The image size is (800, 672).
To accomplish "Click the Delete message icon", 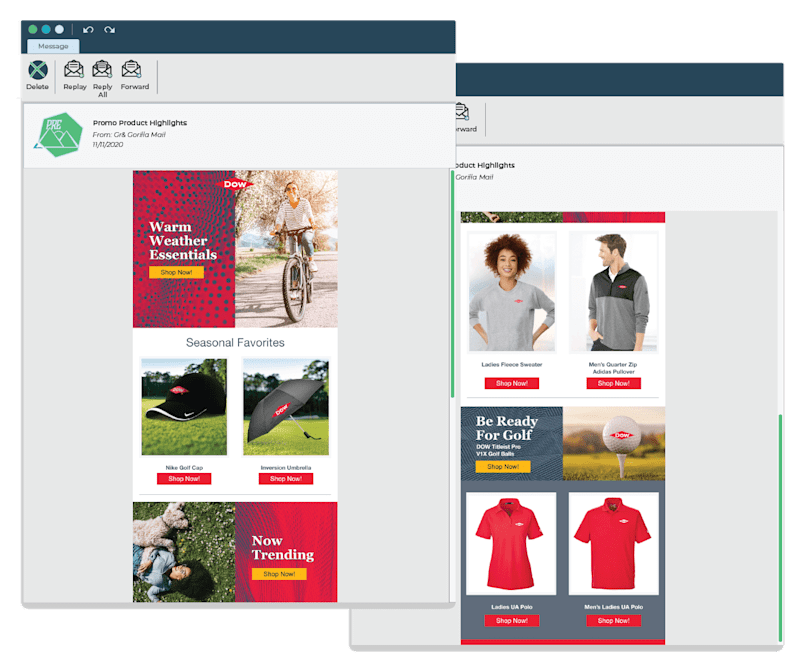I will click(38, 70).
